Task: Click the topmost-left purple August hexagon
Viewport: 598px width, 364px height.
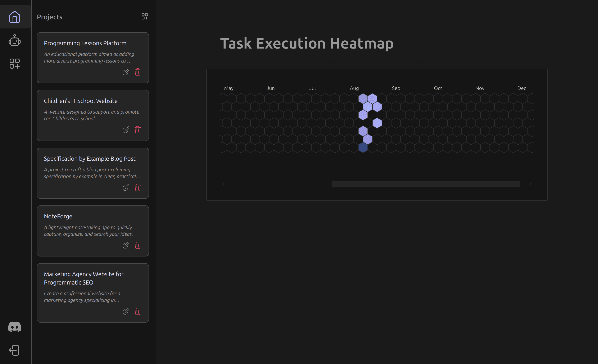Action: [x=363, y=99]
